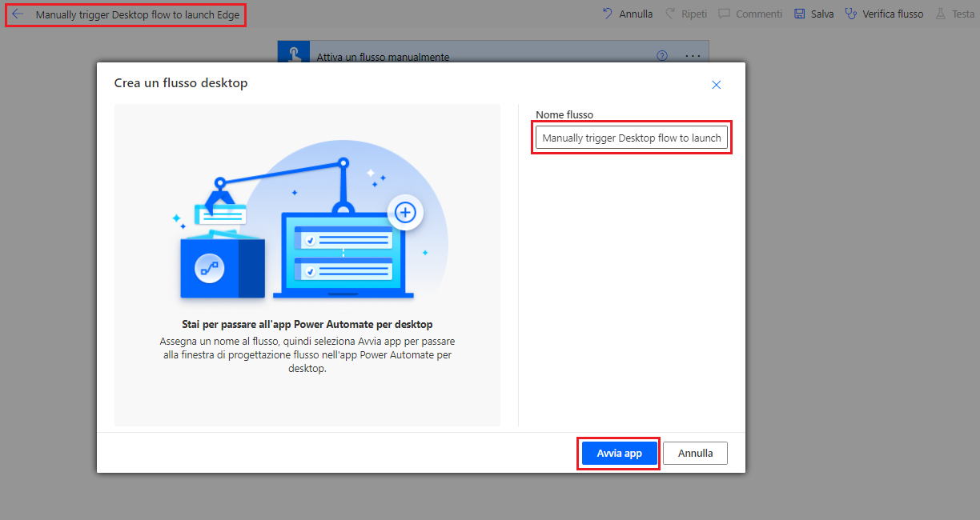The width and height of the screenshot is (980, 520).
Task: Click the Verifica flusso stethoscope icon
Action: coord(851,14)
